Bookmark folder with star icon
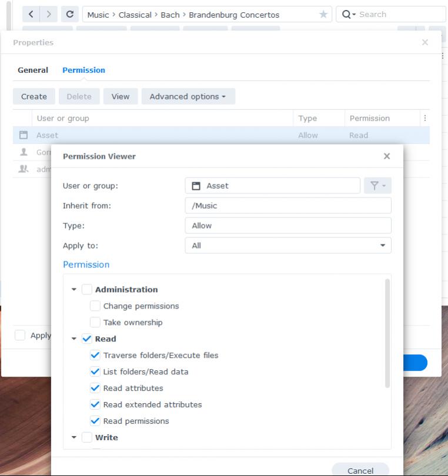This screenshot has width=448, height=476. pyautogui.click(x=323, y=15)
